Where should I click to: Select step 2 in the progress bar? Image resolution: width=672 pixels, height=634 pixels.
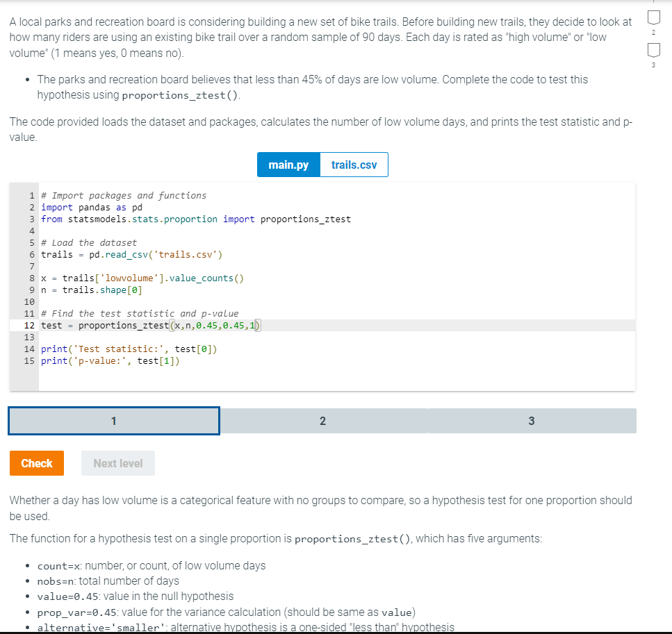pyautogui.click(x=322, y=420)
